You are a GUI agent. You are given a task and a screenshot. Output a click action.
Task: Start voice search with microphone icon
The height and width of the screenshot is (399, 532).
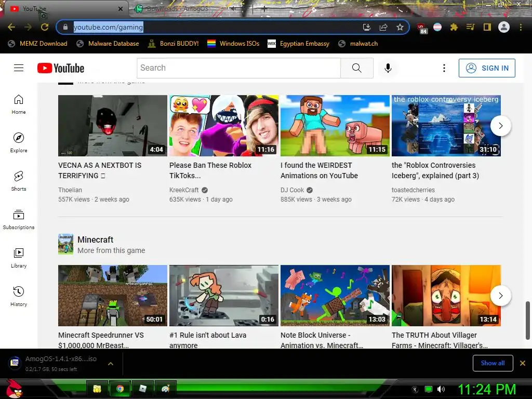coord(388,68)
